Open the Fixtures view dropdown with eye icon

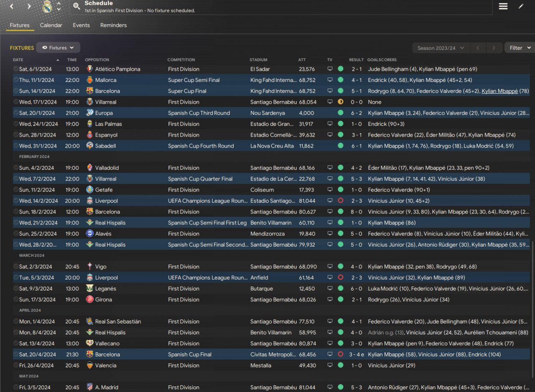(58, 48)
